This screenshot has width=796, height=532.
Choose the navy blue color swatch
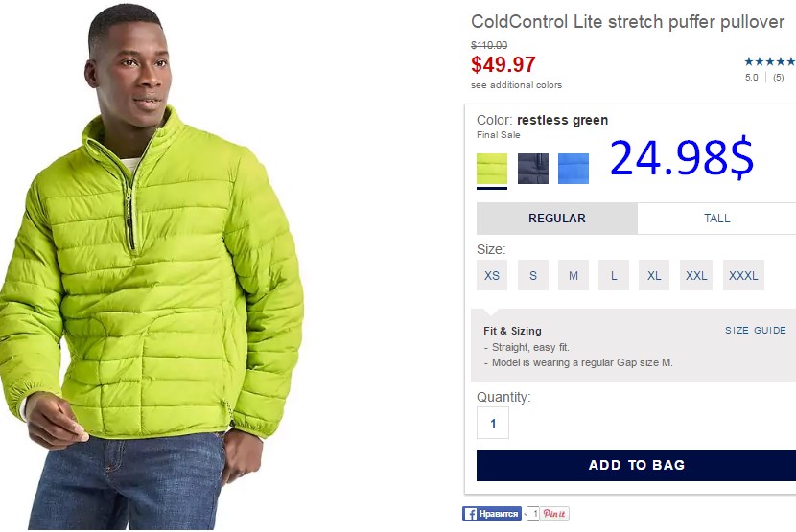[x=532, y=169]
